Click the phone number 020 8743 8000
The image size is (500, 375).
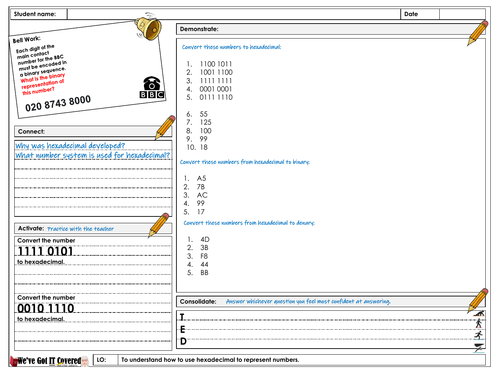click(x=58, y=103)
